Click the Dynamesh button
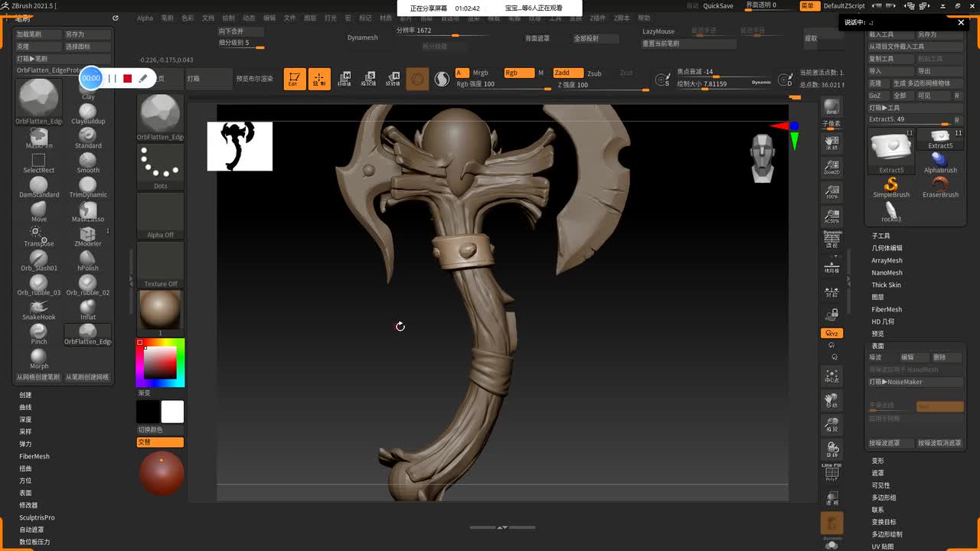 tap(362, 37)
